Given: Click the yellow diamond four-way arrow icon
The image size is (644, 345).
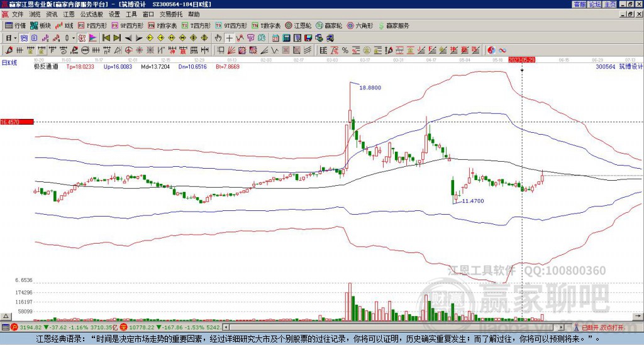Looking at the screenshot, I should [x=204, y=38].
